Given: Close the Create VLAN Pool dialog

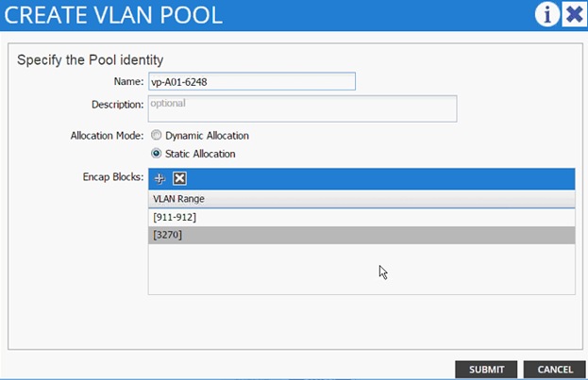Looking at the screenshot, I should point(574,15).
